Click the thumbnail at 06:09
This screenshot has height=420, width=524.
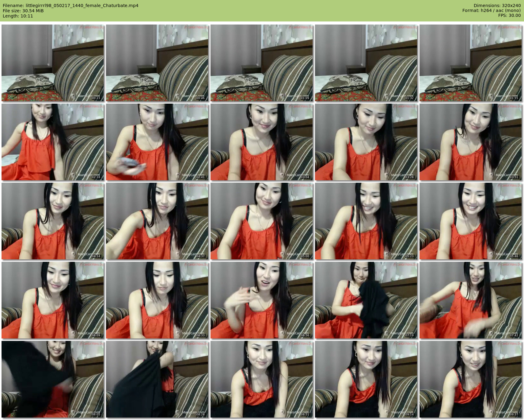(53, 300)
